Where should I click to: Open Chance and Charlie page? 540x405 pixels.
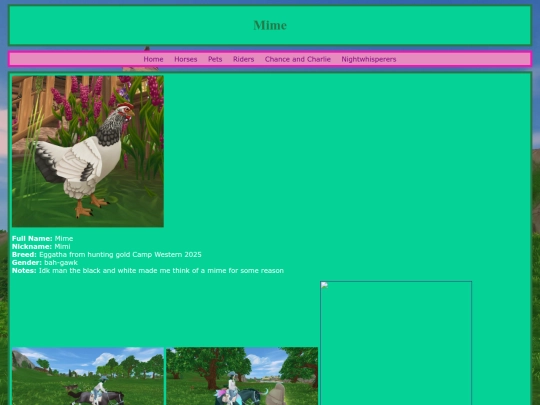tap(298, 59)
